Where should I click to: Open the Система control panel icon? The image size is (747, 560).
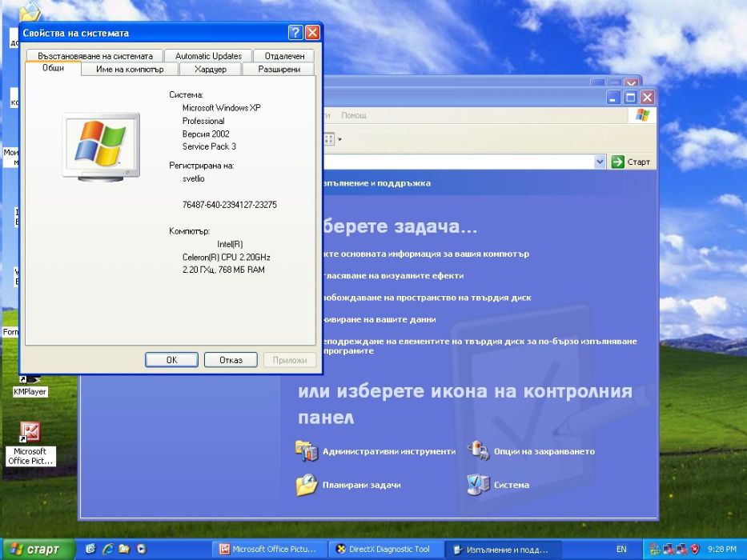point(478,485)
